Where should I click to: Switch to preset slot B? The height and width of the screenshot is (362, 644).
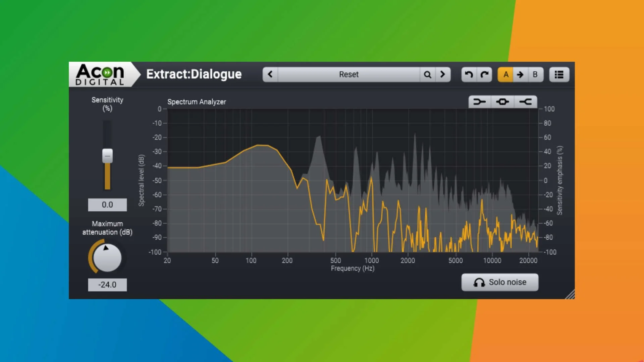coord(535,74)
